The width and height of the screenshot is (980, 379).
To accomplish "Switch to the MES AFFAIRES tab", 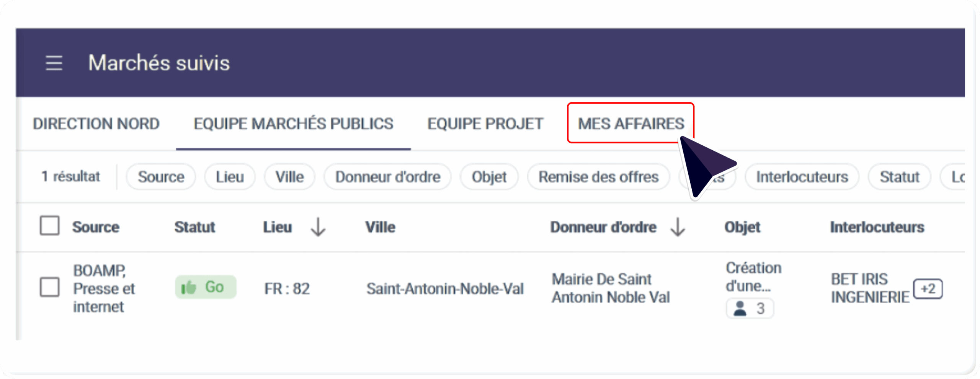I will pos(630,124).
